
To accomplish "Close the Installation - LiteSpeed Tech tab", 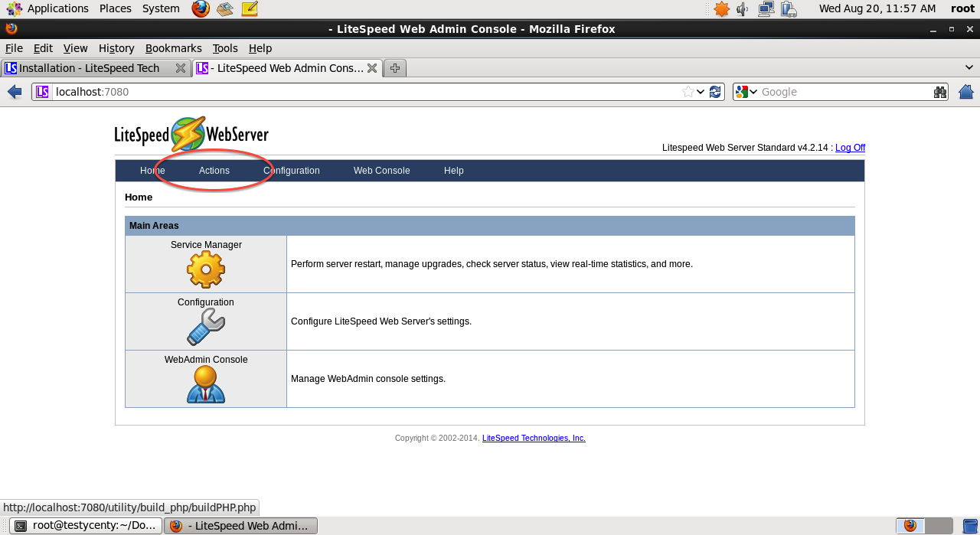I will [181, 68].
